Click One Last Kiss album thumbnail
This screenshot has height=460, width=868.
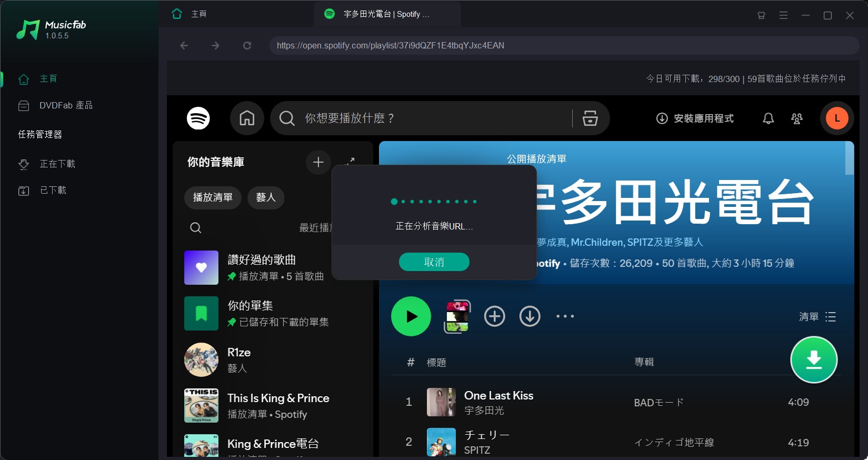tap(441, 402)
